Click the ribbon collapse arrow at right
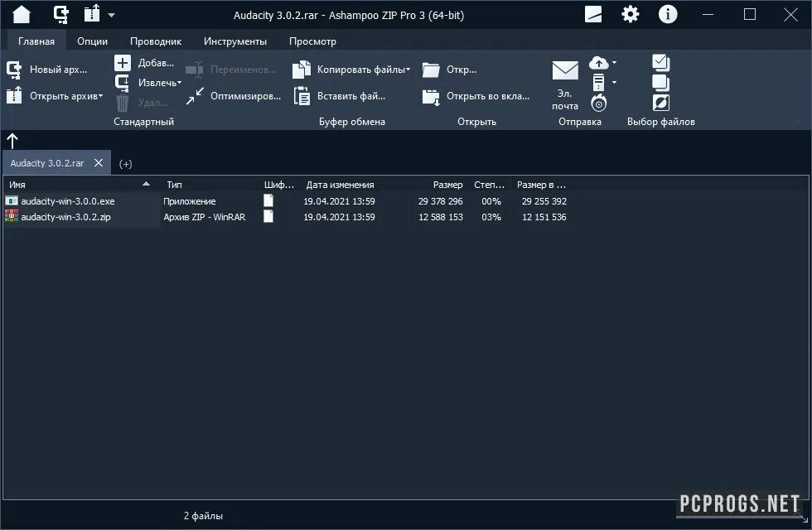 pos(797,121)
